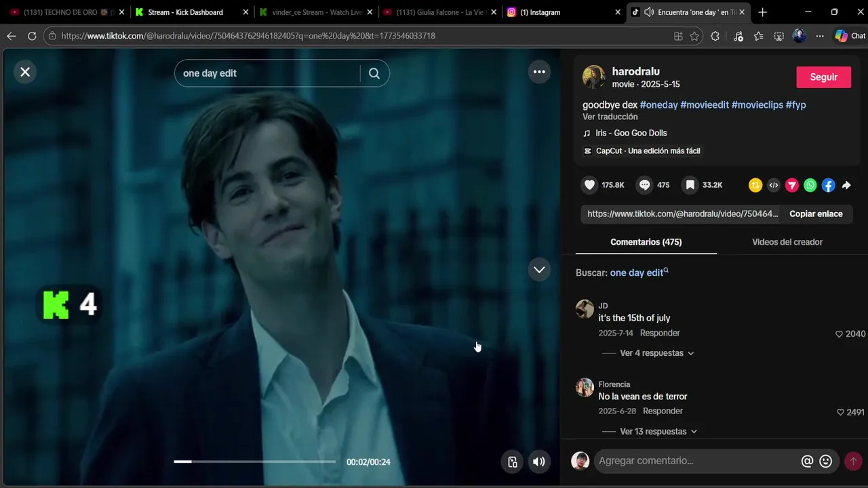Open browser profile avatar
Image resolution: width=868 pixels, height=488 pixels.
pos(800,36)
